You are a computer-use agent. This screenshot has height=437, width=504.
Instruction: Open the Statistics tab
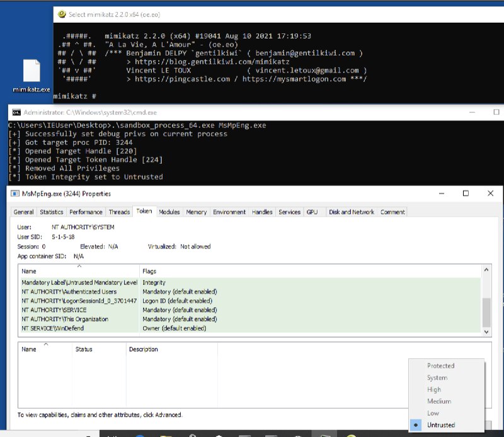(x=52, y=212)
